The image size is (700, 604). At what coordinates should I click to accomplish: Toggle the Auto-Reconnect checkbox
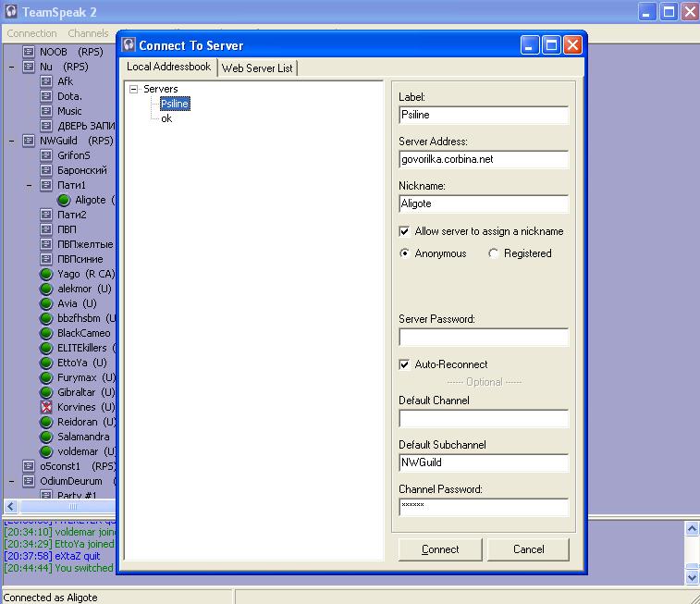[x=404, y=364]
